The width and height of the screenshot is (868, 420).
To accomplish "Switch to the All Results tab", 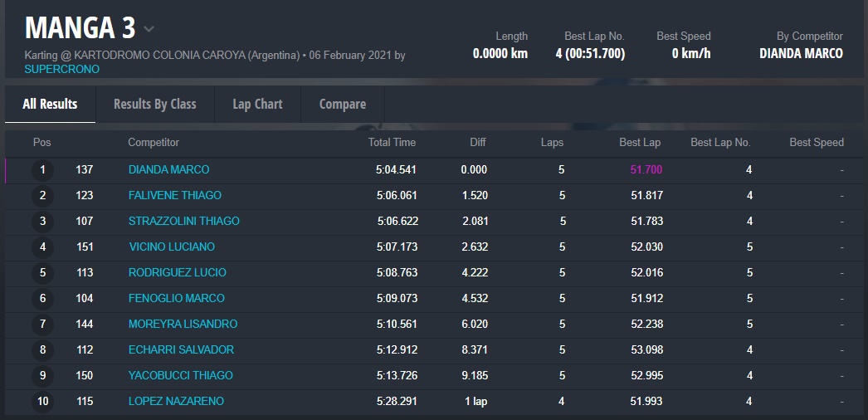I will [50, 104].
